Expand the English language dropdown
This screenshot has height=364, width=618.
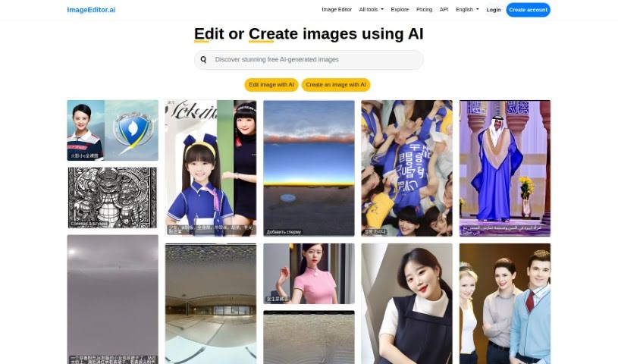pyautogui.click(x=467, y=9)
